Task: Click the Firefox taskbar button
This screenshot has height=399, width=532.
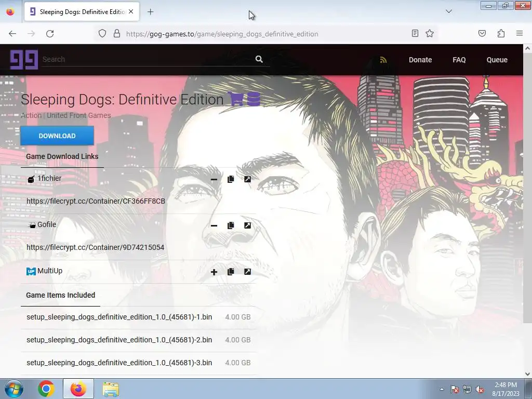Action: 78,389
